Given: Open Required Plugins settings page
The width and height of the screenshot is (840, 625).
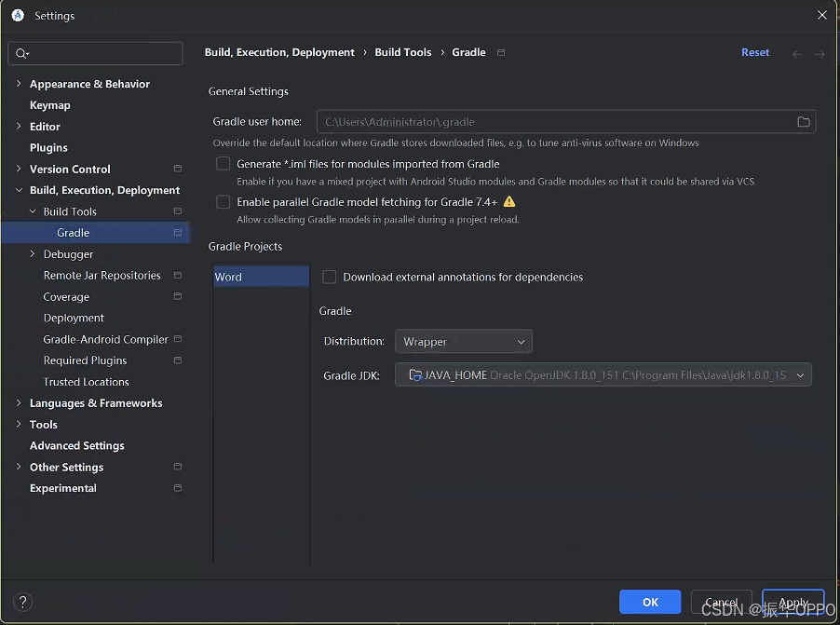Looking at the screenshot, I should [85, 360].
